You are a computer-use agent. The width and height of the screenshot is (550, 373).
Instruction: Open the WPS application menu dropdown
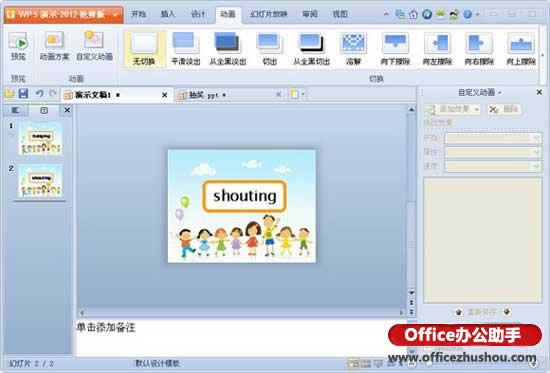(115, 15)
